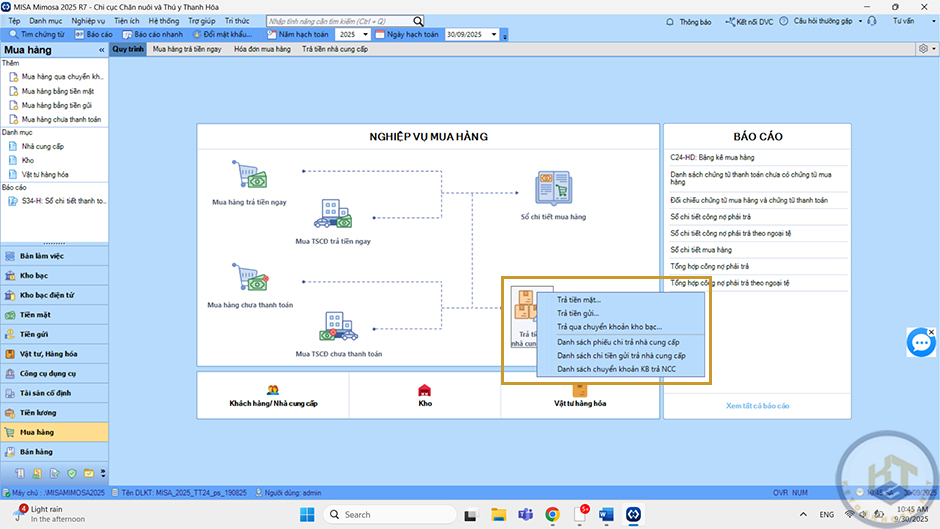Select Trả tiền mặt... in context menu
The image size is (940, 529).
click(579, 299)
